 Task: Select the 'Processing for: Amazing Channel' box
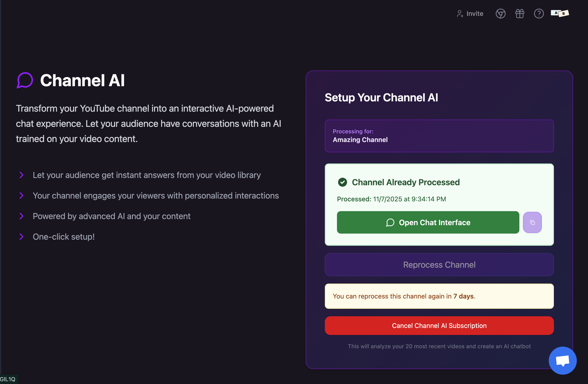[439, 136]
